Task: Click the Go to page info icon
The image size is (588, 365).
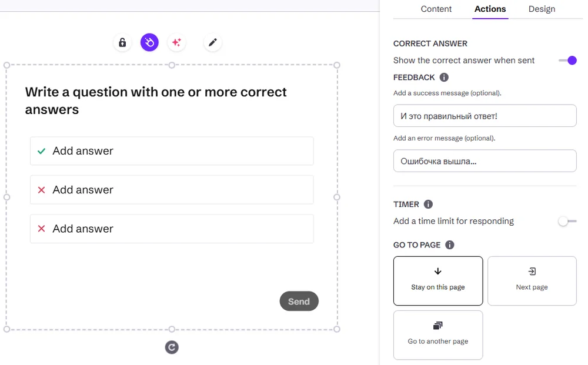Action: point(450,245)
